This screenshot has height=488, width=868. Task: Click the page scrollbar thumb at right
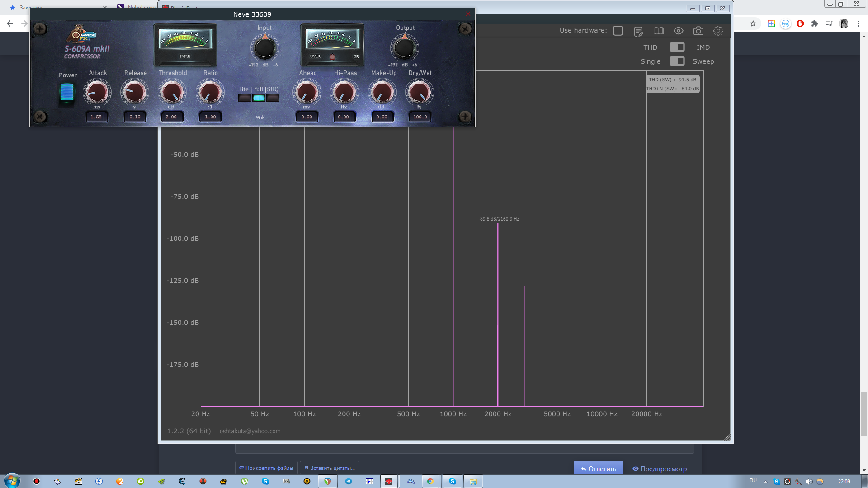click(x=864, y=413)
